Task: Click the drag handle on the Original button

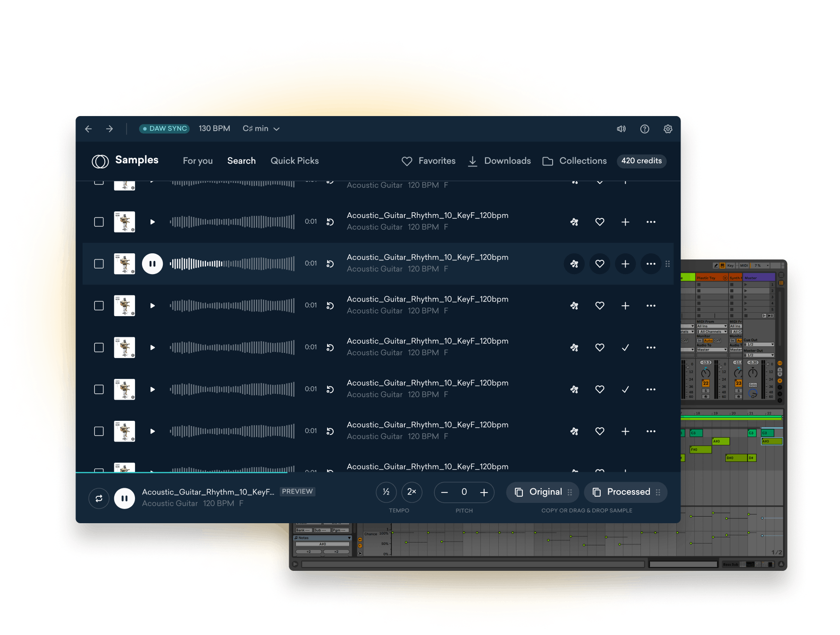Action: pos(570,492)
